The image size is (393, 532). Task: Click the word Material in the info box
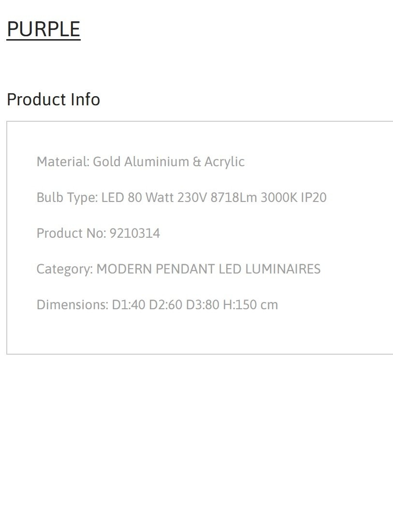[x=63, y=162]
